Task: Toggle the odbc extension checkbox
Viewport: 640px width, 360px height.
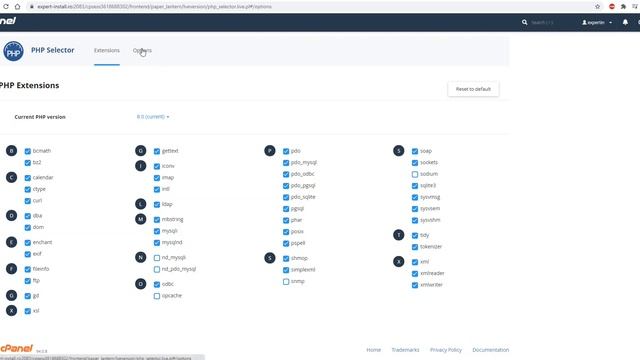Action: pyautogui.click(x=157, y=284)
